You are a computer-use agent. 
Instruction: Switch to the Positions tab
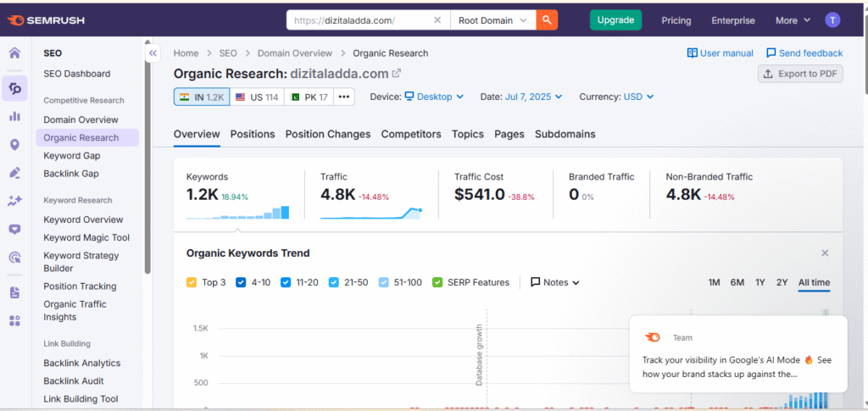[x=253, y=135]
